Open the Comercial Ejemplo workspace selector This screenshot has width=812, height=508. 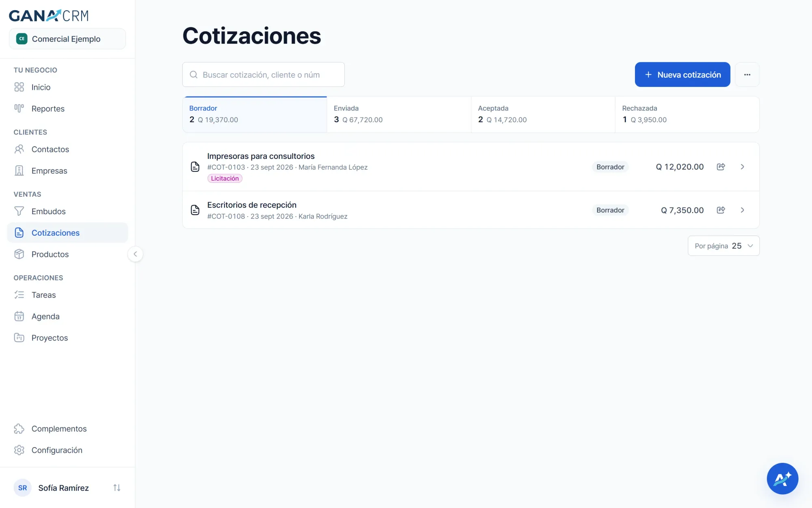coord(67,39)
